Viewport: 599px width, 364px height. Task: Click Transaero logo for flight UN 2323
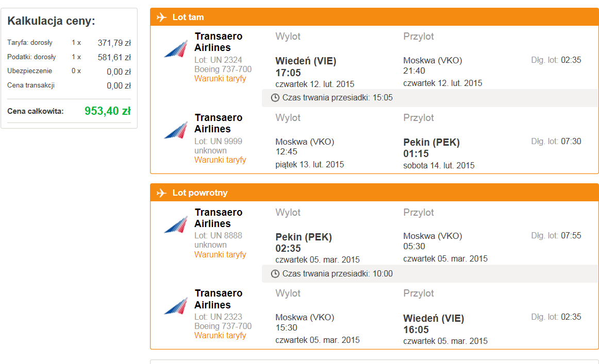176,306
